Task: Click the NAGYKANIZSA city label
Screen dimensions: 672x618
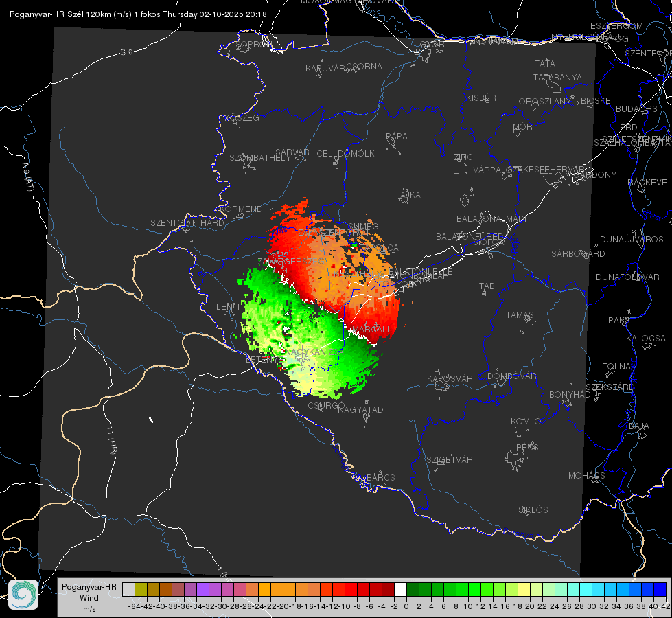Action: coord(314,352)
